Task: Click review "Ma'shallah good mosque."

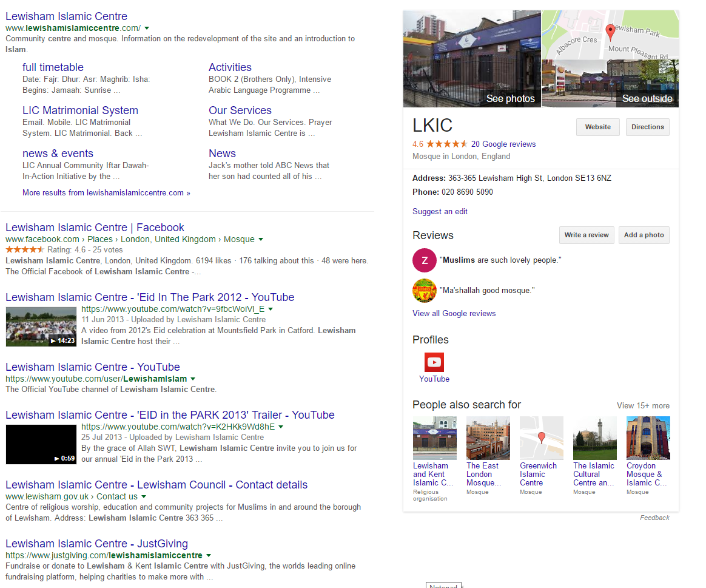Action: point(487,291)
